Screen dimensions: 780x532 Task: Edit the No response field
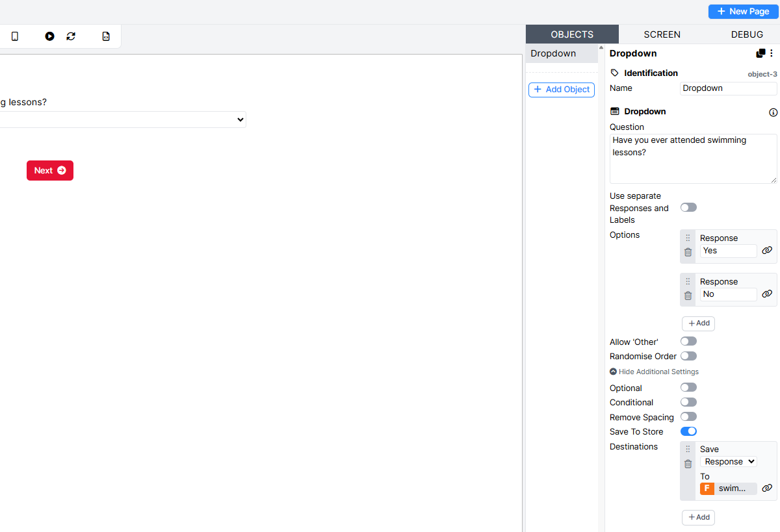(x=729, y=294)
